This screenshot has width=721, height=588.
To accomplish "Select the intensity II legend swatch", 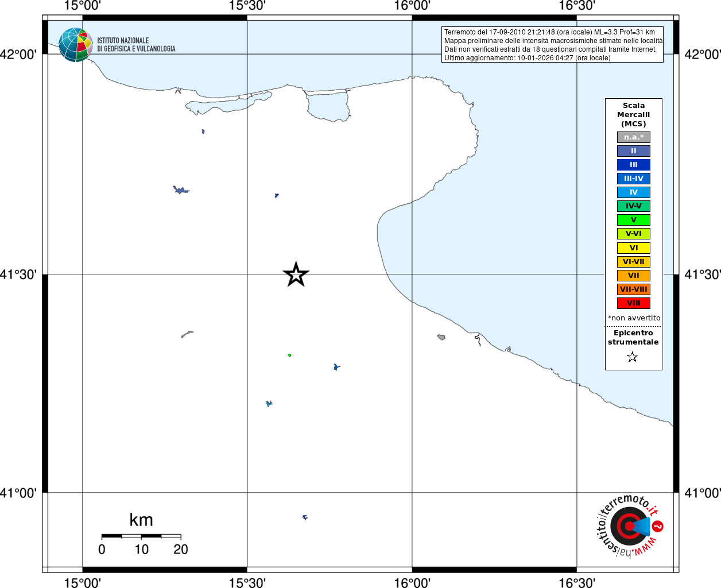I will [634, 151].
